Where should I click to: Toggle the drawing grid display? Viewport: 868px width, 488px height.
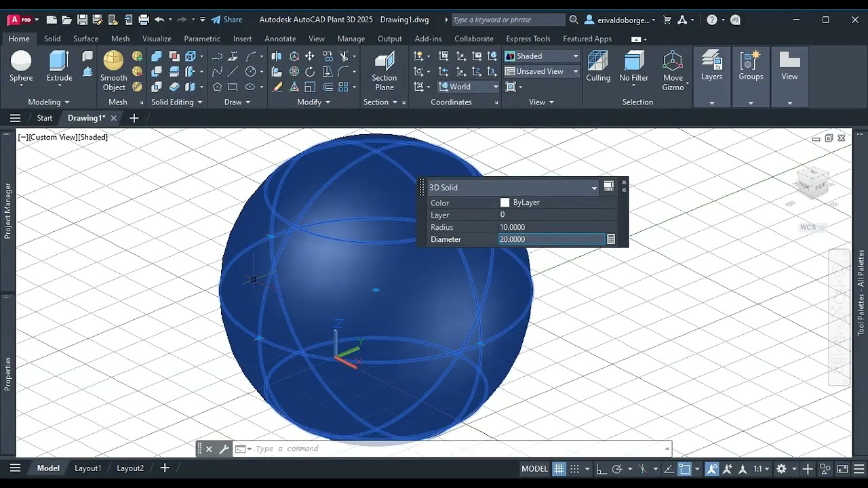(559, 468)
